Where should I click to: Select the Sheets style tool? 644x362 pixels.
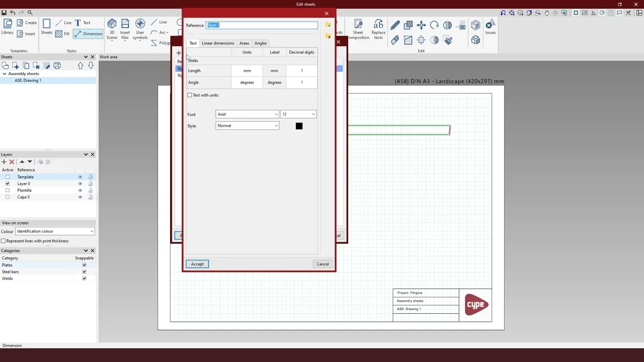tap(46, 28)
